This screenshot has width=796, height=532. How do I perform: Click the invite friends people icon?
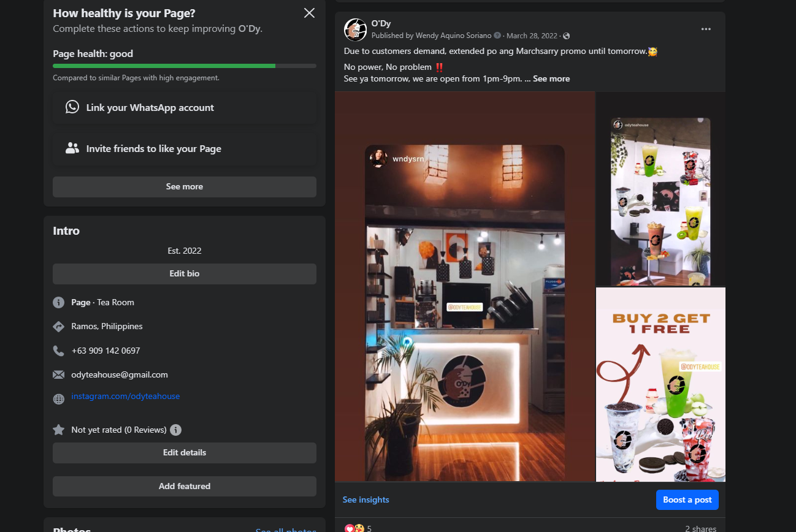pos(72,148)
